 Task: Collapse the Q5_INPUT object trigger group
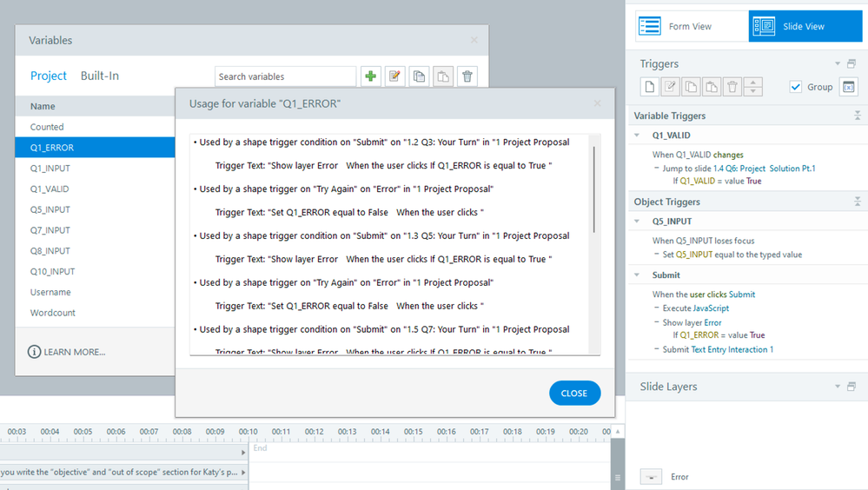(x=637, y=221)
